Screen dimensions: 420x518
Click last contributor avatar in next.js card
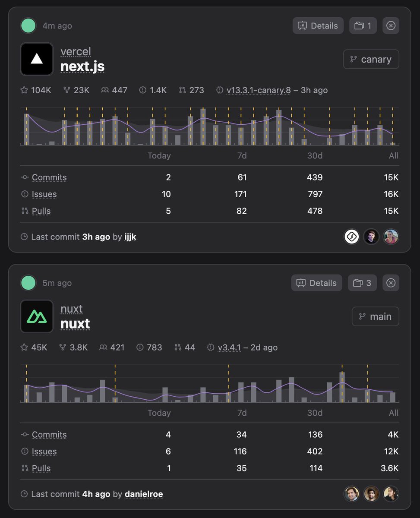pyautogui.click(x=391, y=237)
